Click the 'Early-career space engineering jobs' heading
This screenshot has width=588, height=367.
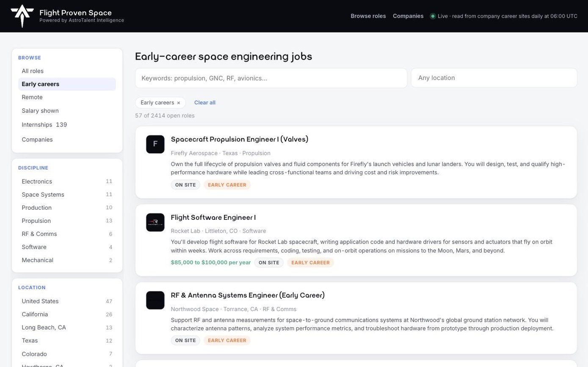pyautogui.click(x=224, y=57)
